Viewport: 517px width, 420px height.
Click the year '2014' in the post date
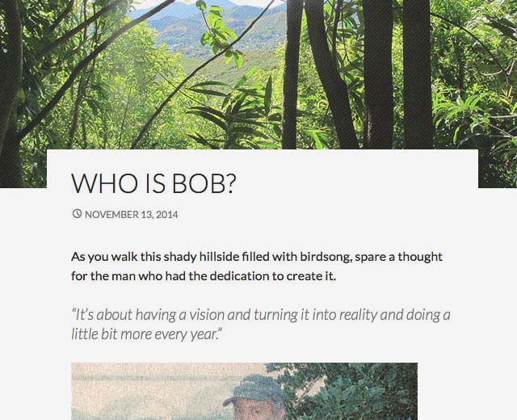point(167,215)
